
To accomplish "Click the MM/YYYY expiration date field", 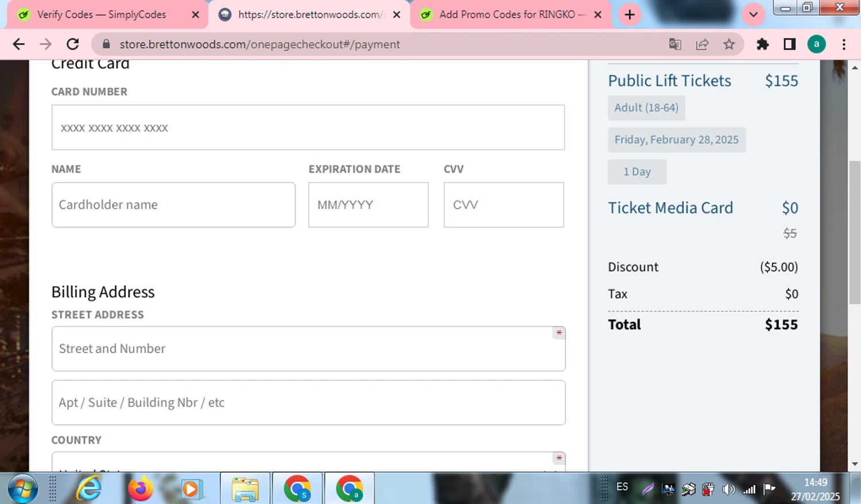I will pyautogui.click(x=369, y=205).
